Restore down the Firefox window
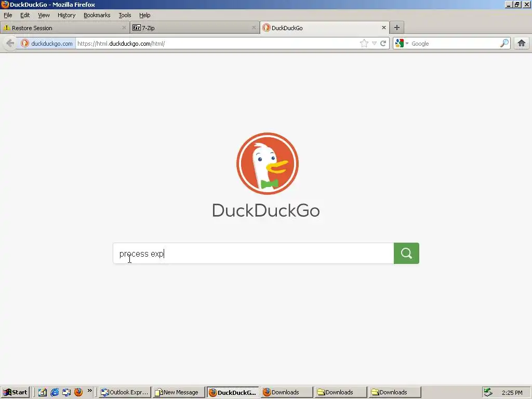Viewport: 532px width, 399px height. pyautogui.click(x=517, y=4)
